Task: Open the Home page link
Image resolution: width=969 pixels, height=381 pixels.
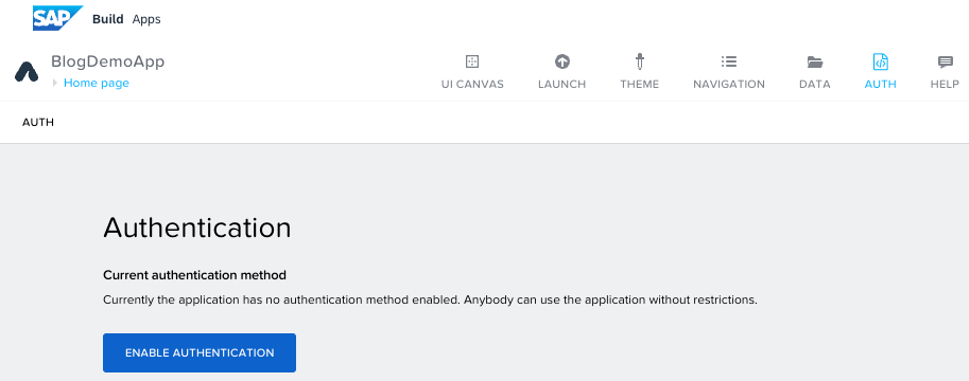Action: pyautogui.click(x=96, y=83)
